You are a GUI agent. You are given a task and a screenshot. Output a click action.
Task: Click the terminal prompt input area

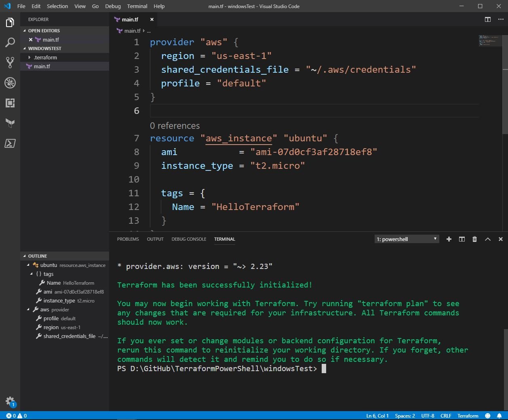pos(324,369)
